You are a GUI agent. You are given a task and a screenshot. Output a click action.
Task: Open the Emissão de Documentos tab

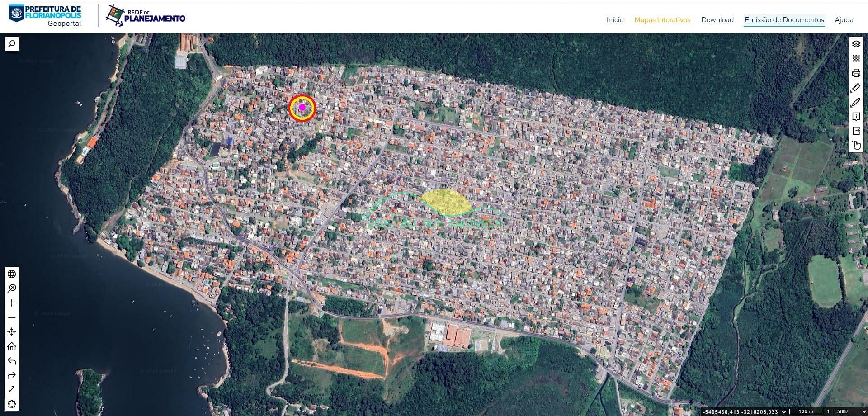coord(784,20)
